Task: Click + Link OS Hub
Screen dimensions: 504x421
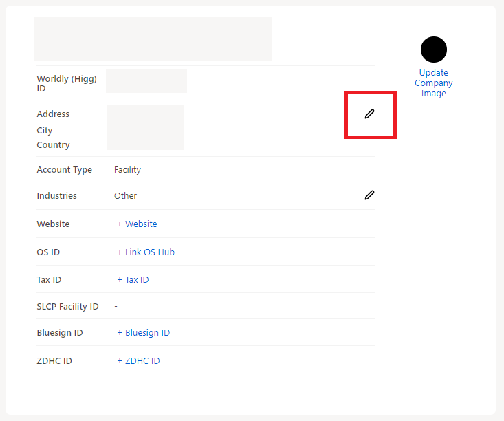Action: click(x=146, y=252)
